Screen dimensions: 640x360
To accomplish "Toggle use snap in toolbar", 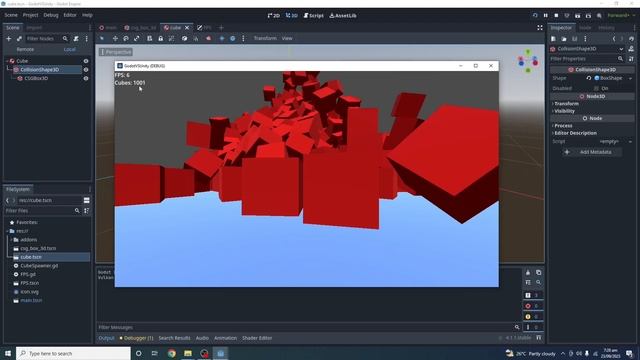I will [x=196, y=38].
